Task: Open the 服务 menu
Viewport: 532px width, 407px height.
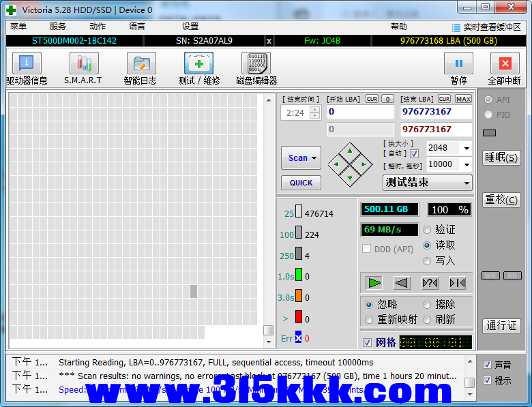Action: pos(58,27)
